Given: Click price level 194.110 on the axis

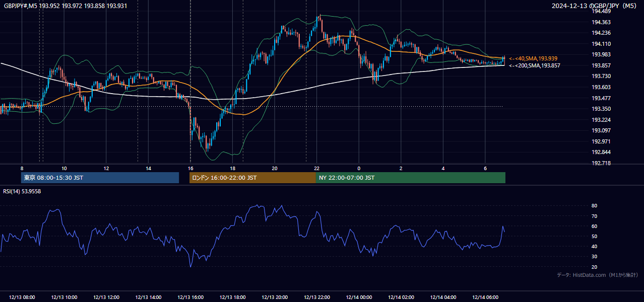Looking at the screenshot, I should click(x=601, y=44).
